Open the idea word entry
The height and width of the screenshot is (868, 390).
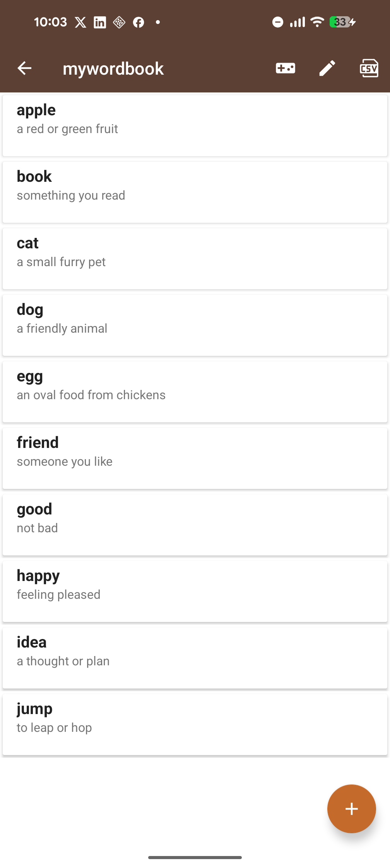(195, 658)
